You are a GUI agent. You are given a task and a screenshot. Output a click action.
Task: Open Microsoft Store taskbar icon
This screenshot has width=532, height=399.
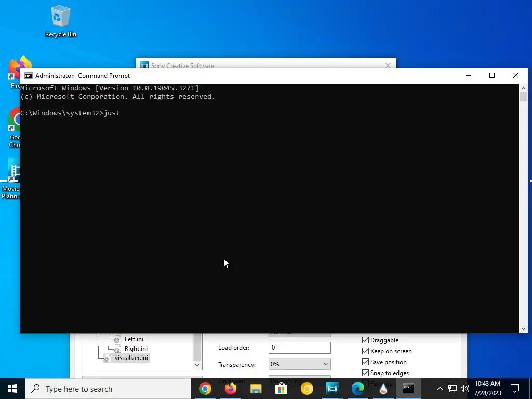(x=281, y=389)
